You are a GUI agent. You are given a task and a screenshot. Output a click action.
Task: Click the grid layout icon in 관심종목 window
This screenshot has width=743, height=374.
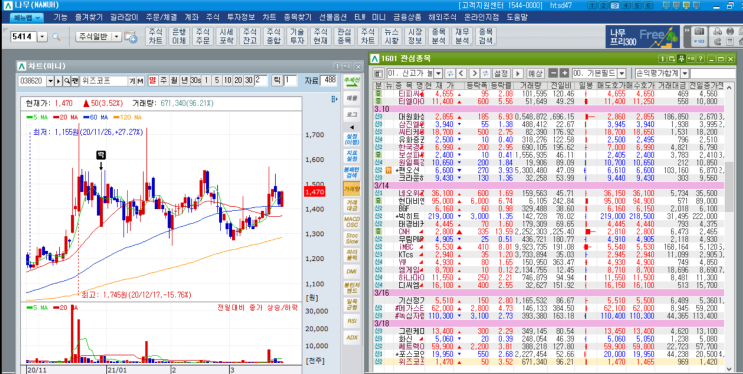point(378,73)
